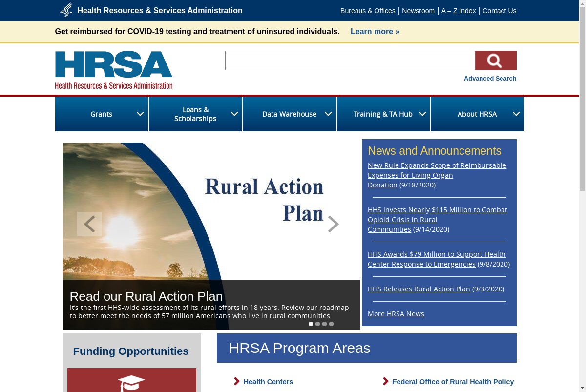Click red chevron beside Federal Office of Rural Health Policy
The height and width of the screenshot is (392, 586).
tap(386, 381)
